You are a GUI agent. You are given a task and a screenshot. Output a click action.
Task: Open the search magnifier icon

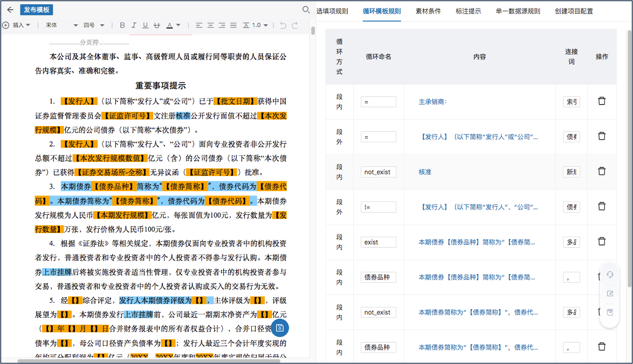[306, 10]
